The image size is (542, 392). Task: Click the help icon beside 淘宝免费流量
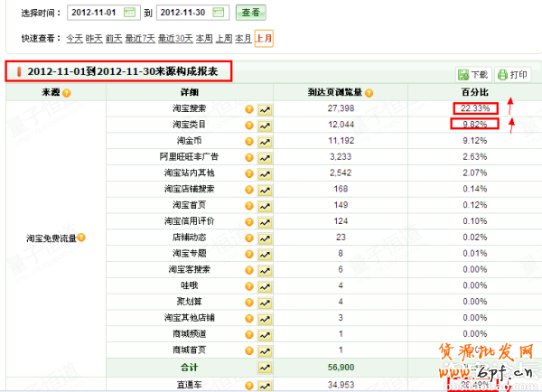pyautogui.click(x=81, y=238)
